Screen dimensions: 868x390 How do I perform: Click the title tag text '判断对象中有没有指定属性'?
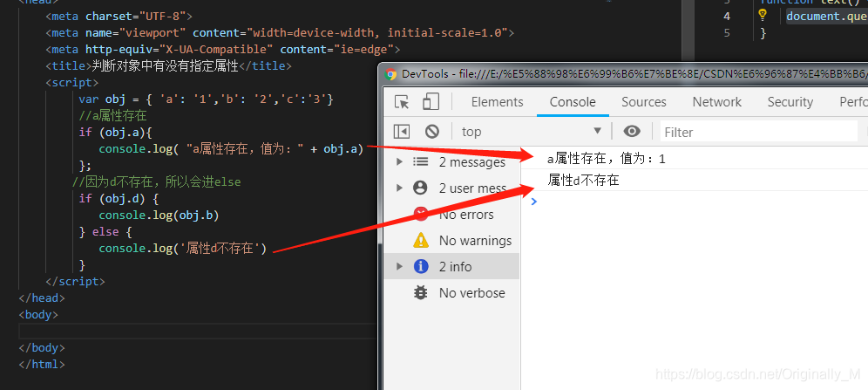click(x=165, y=66)
